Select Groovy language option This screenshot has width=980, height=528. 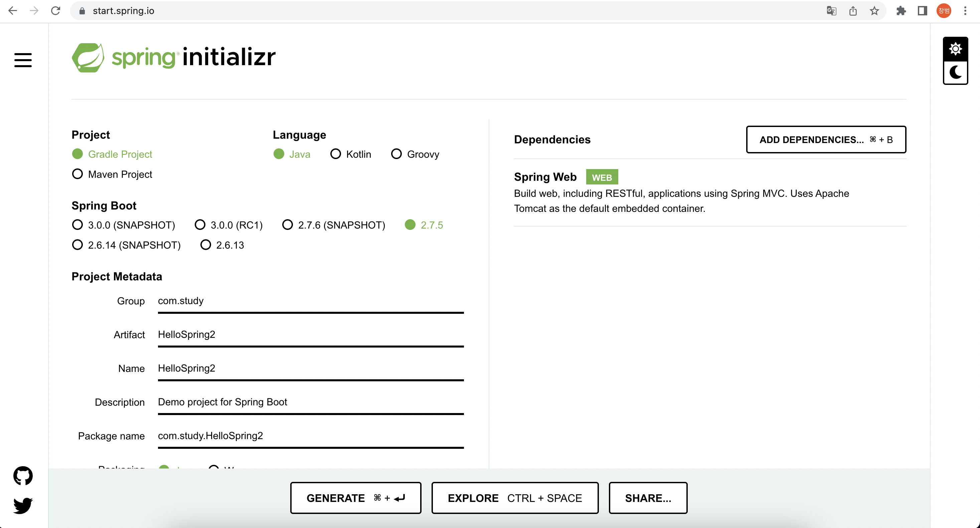pos(396,154)
